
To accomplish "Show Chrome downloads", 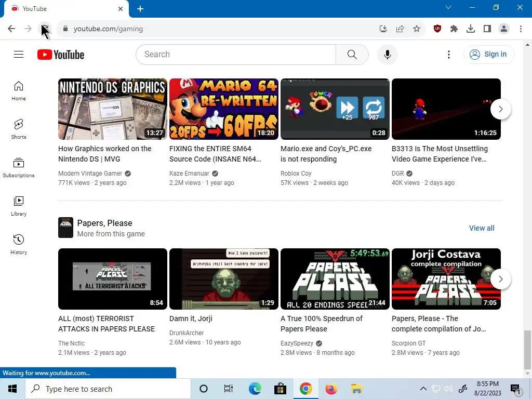I will coord(471,29).
